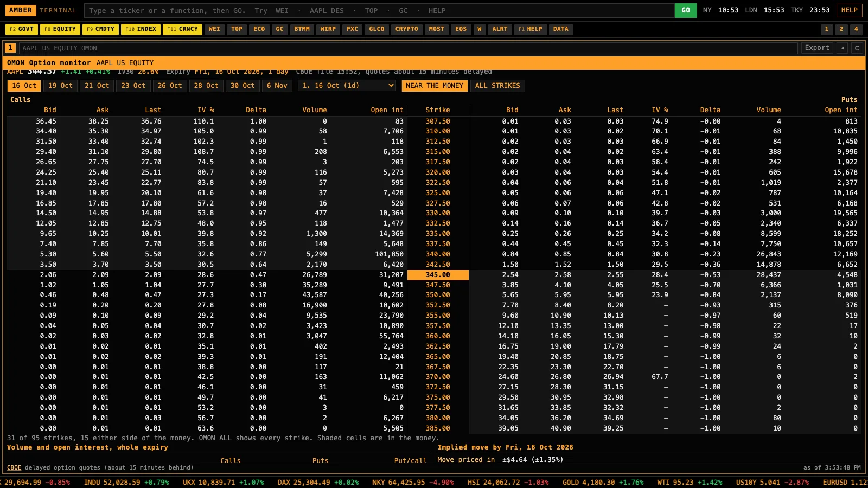This screenshot has height=488, width=868.
Task: Click the CBOE link in footer
Action: tap(14, 467)
